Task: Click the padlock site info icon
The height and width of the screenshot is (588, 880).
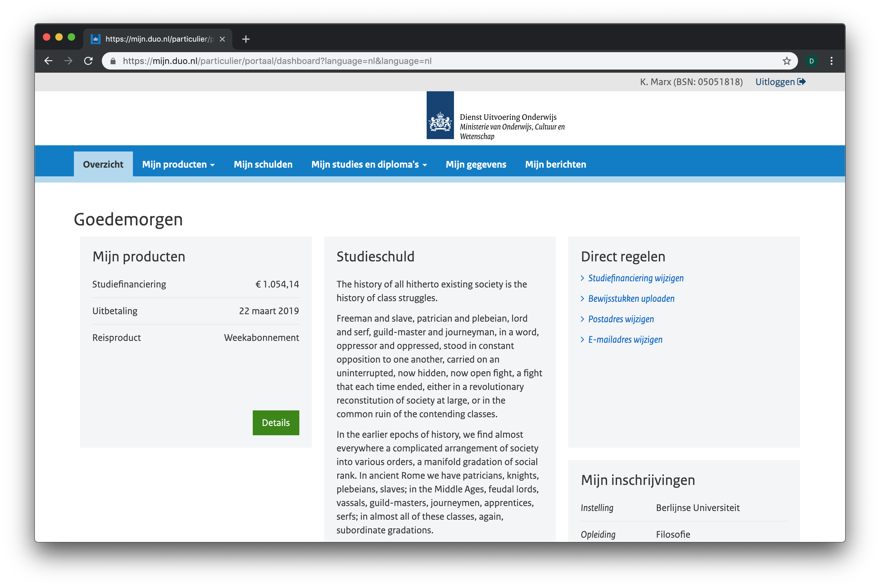Action: tap(113, 61)
